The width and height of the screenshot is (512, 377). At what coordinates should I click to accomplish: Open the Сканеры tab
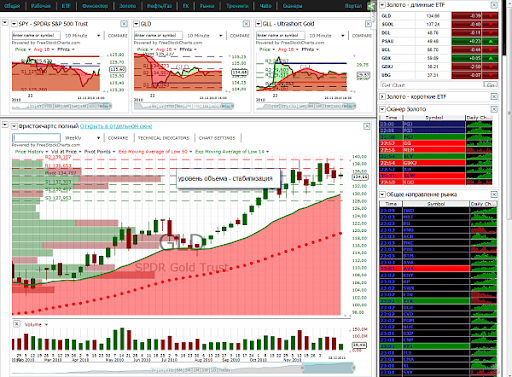pyautogui.click(x=292, y=6)
